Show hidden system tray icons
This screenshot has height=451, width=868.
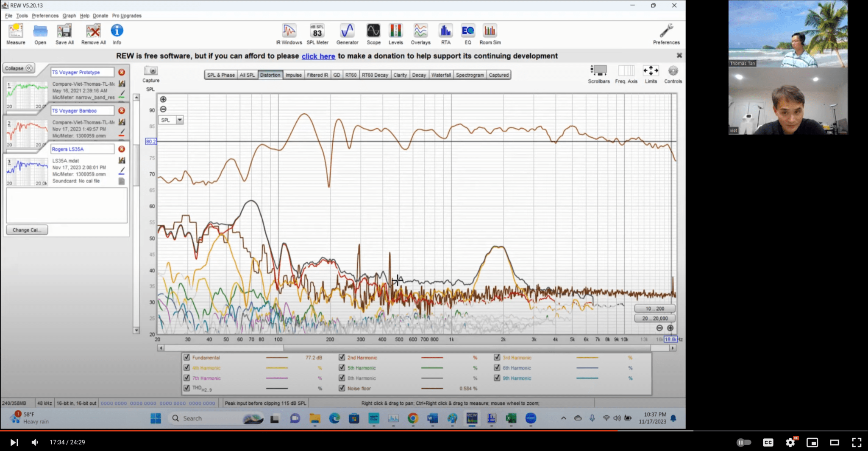click(x=563, y=418)
